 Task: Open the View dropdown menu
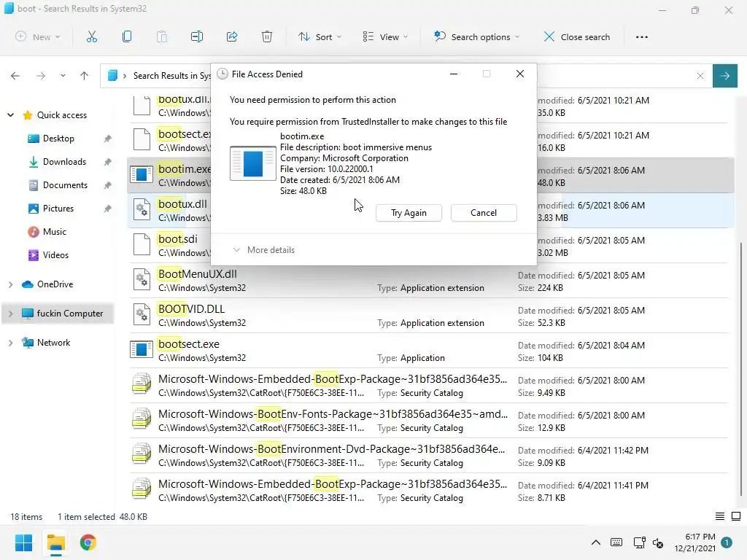click(385, 36)
